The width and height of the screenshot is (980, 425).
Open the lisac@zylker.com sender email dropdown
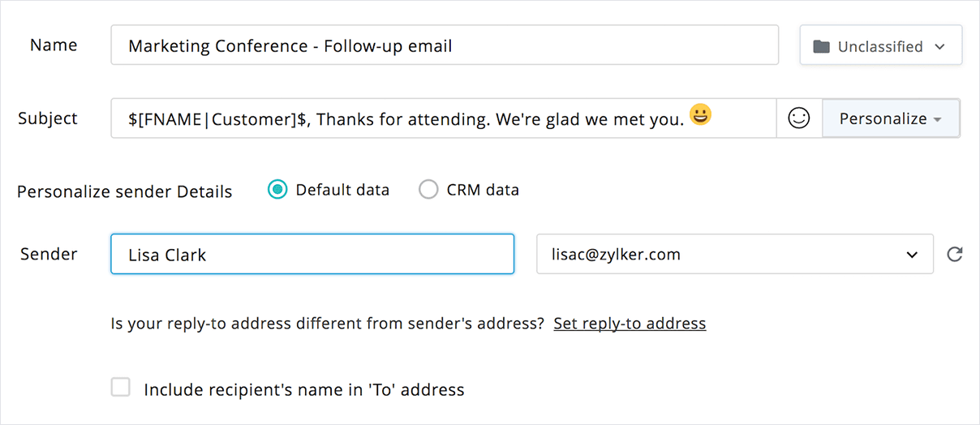click(735, 254)
